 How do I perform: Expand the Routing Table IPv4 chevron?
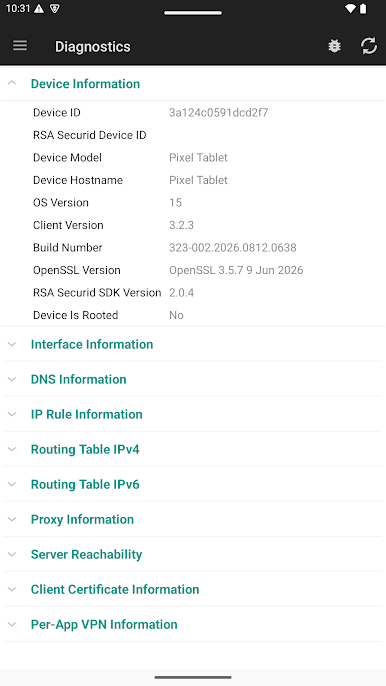(12, 449)
